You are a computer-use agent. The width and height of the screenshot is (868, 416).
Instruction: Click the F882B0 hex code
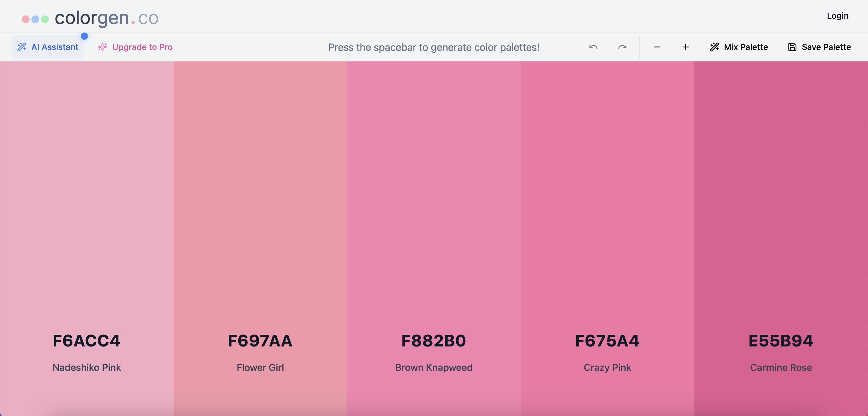point(433,341)
